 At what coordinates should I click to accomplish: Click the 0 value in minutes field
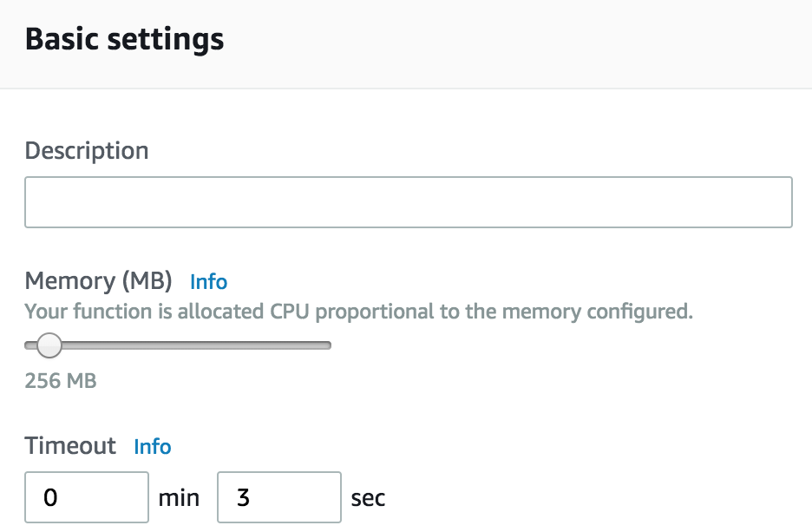click(50, 497)
